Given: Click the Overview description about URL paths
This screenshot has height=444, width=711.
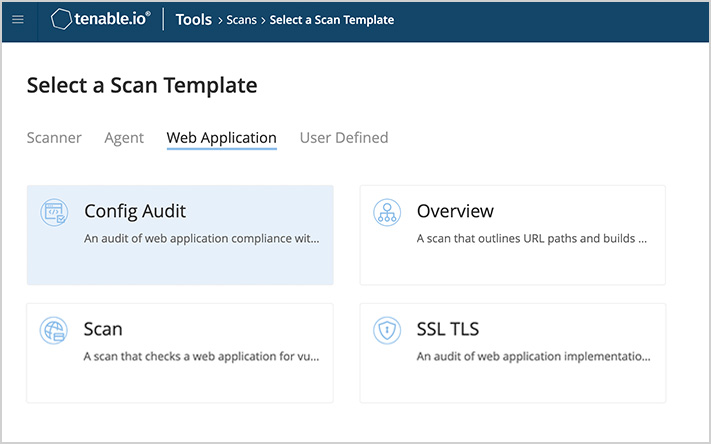Looking at the screenshot, I should (532, 239).
